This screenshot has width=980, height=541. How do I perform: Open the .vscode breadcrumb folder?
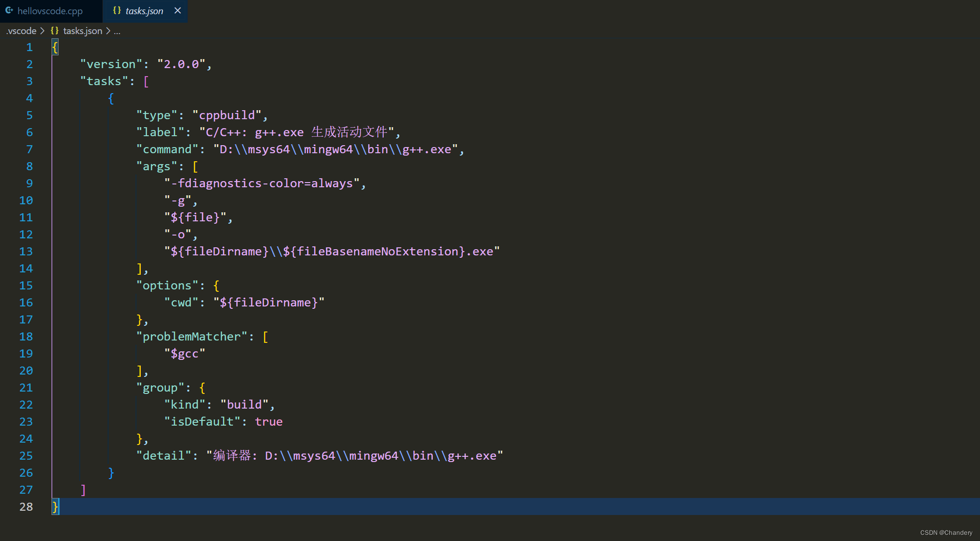(21, 31)
